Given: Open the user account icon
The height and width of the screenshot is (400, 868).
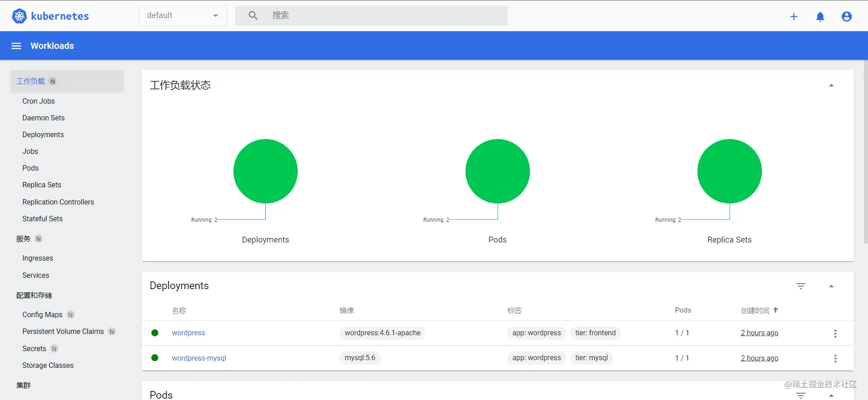Looking at the screenshot, I should click(847, 17).
